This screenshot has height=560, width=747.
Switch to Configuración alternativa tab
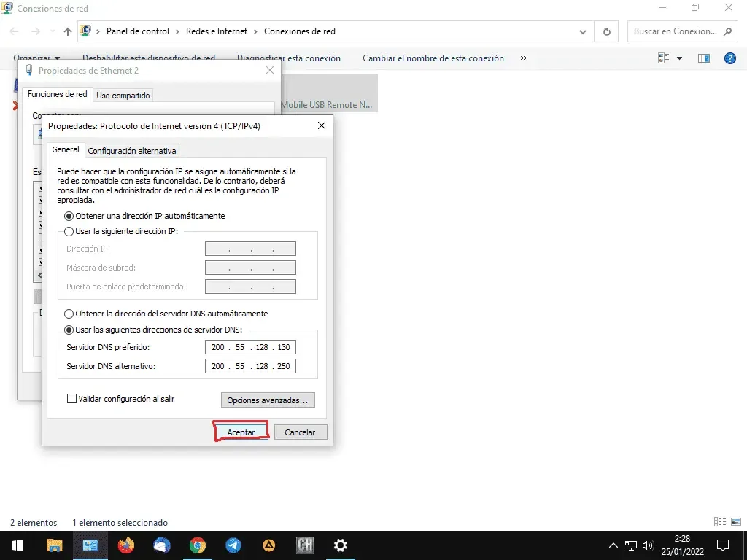(132, 151)
